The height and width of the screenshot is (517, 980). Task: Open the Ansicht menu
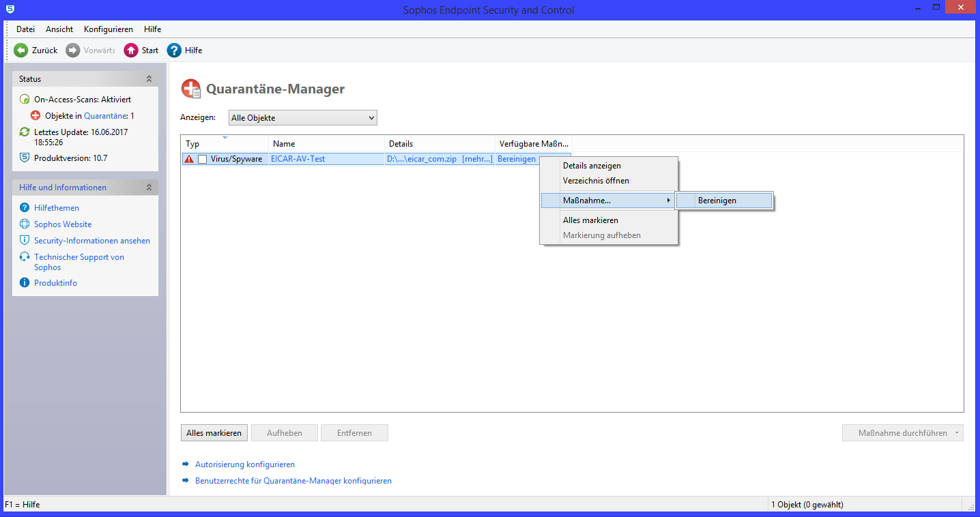coord(59,29)
